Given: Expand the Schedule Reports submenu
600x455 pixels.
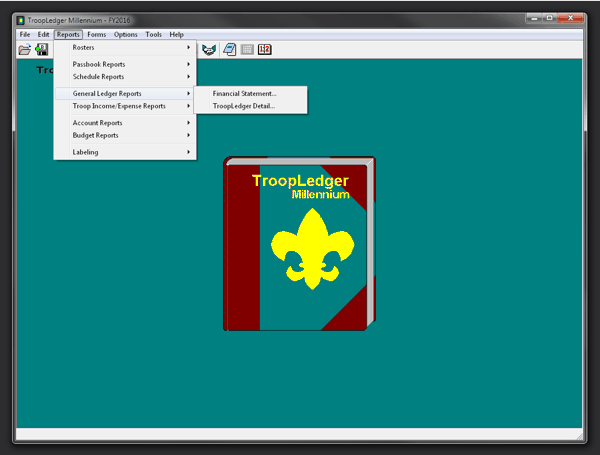Looking at the screenshot, I should (x=125, y=77).
